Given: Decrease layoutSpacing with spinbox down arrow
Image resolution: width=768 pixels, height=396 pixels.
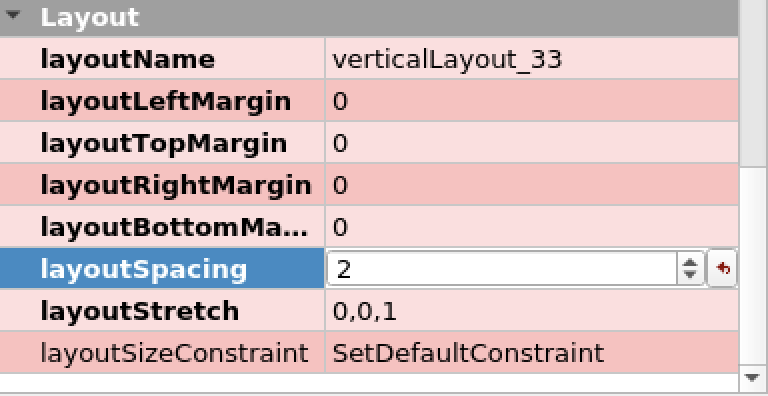Looking at the screenshot, I should (690, 275).
